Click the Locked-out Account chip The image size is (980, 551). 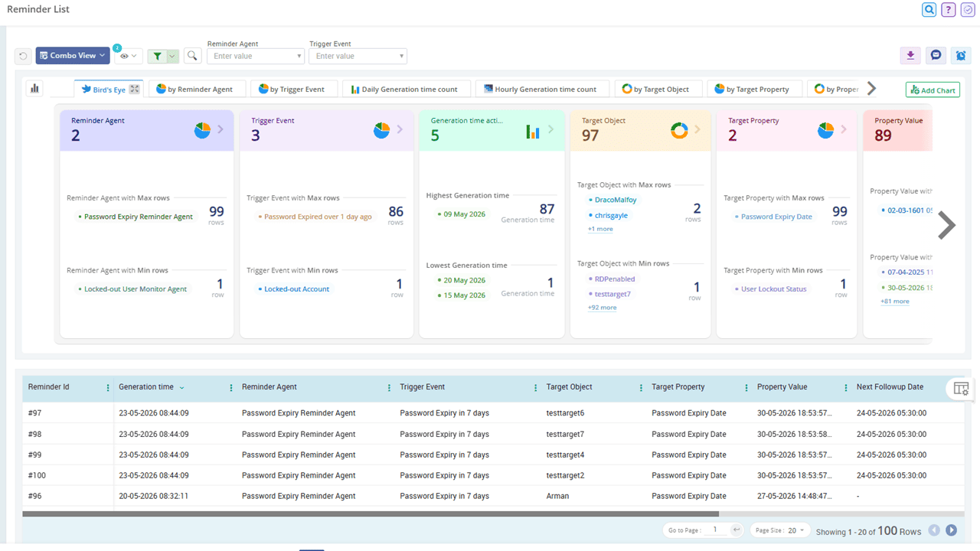pos(294,289)
